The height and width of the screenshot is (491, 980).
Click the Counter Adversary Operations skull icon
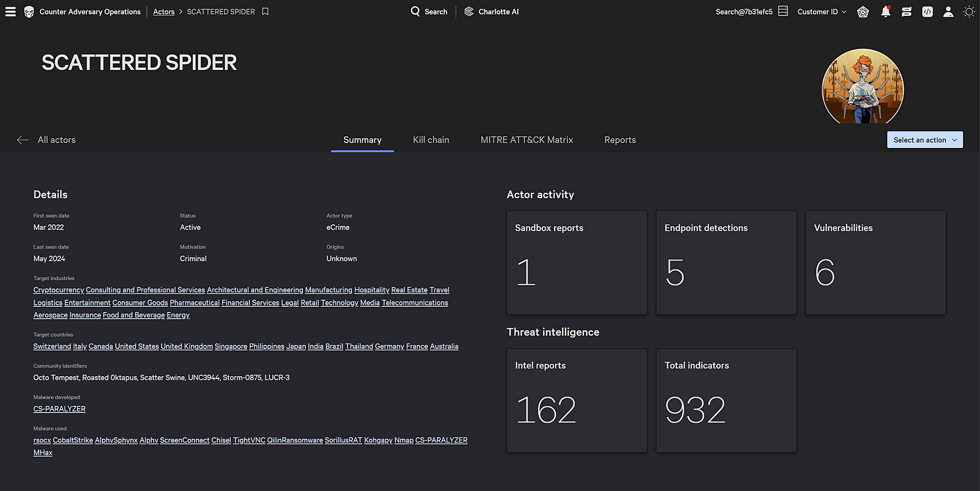click(x=28, y=11)
